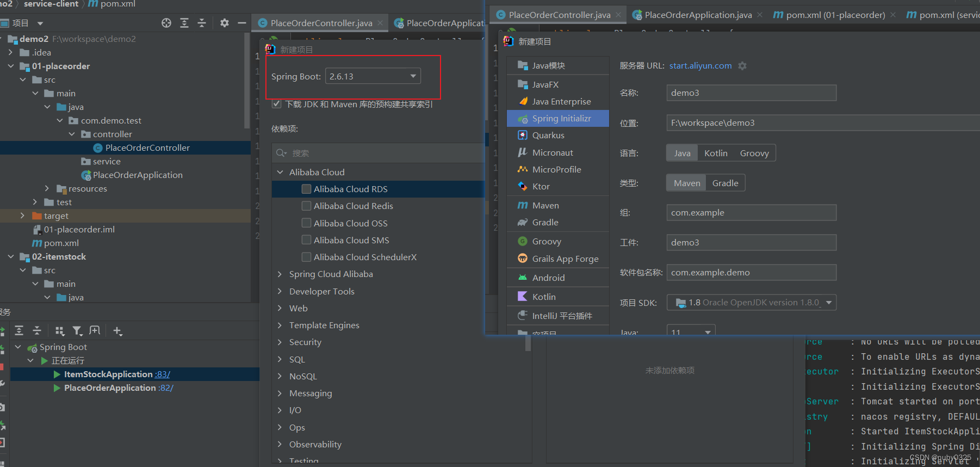This screenshot has height=467, width=980.
Task: Check Alibaba Cloud SchedulerX dependency
Action: pyautogui.click(x=307, y=257)
